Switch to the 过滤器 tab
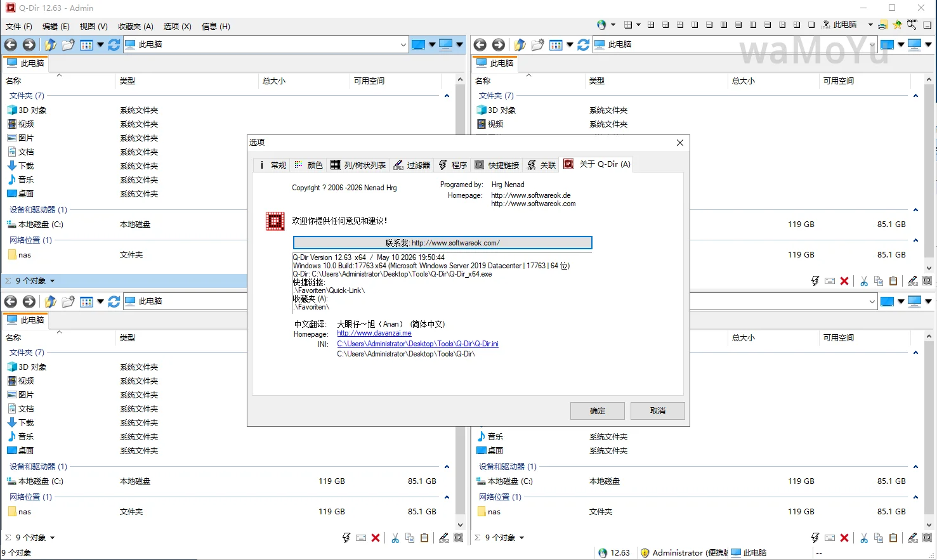This screenshot has width=937, height=560. pos(412,165)
